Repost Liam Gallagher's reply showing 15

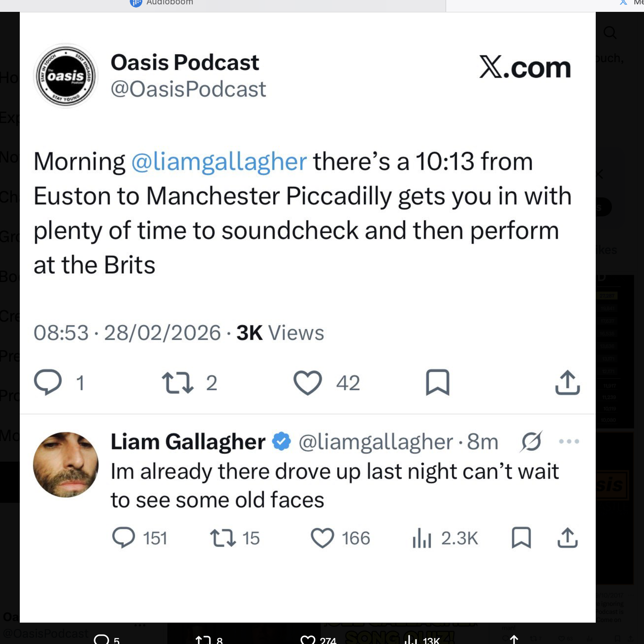(223, 538)
